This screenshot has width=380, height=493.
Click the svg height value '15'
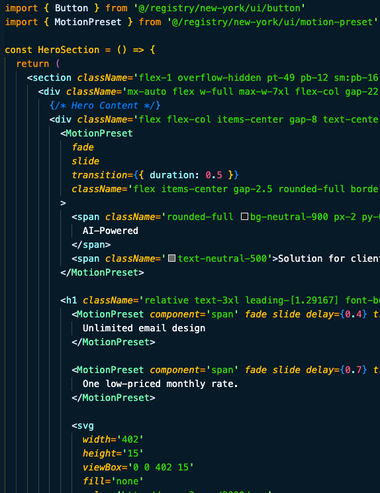pos(133,453)
